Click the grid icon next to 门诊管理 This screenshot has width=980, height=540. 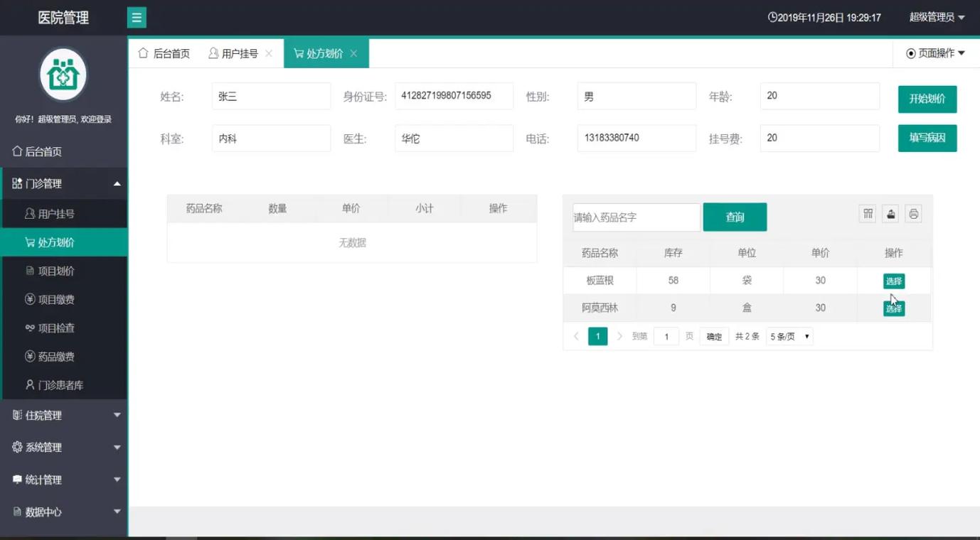(16, 183)
